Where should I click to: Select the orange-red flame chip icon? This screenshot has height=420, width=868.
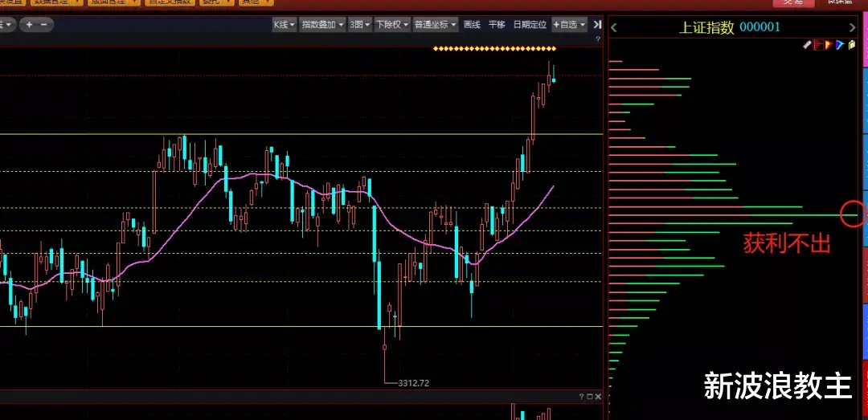coord(829,46)
